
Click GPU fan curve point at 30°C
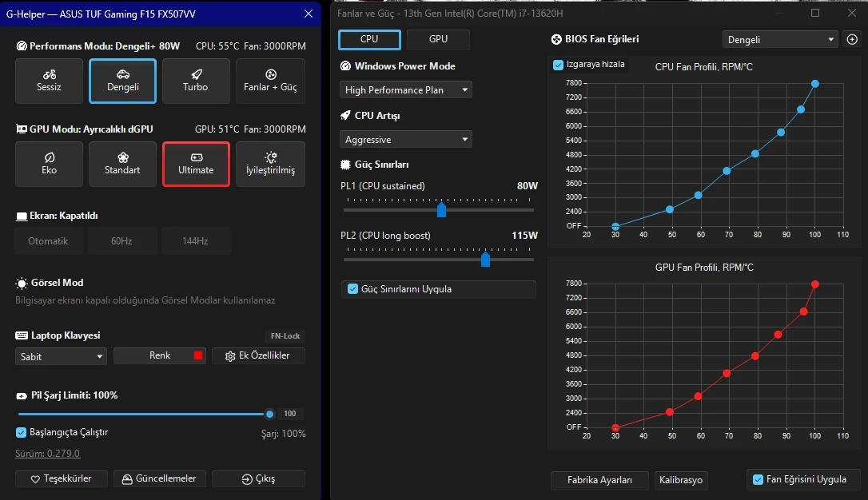(615, 428)
